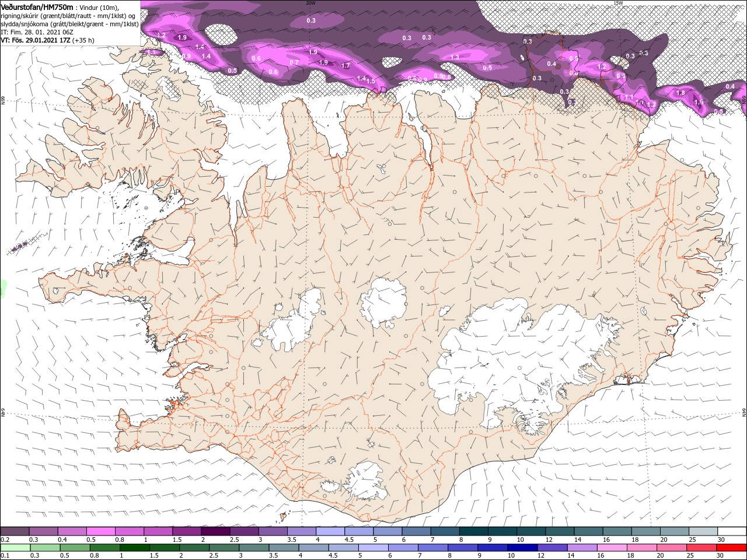
Task: Select upper legend swatch starting at 10
Action: point(532,531)
